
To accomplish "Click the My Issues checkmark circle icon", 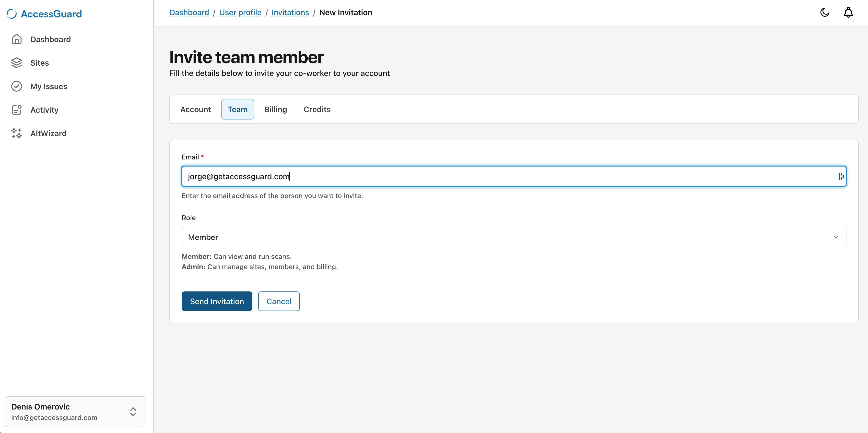I will click(16, 86).
